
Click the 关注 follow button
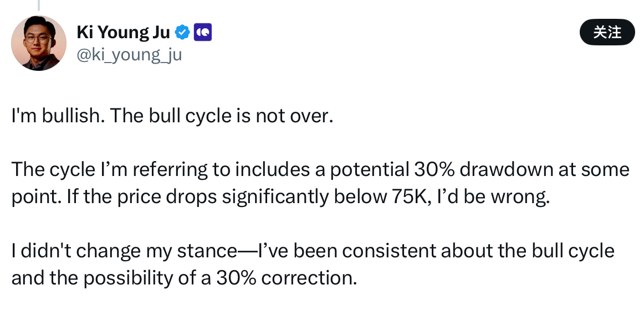tap(607, 32)
